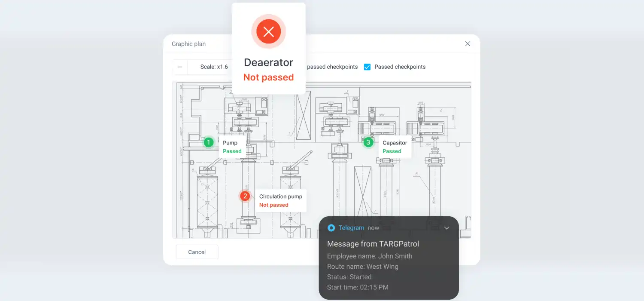
Task: Click the red checkpoint marker 2 on the plan
Action: pos(245,196)
